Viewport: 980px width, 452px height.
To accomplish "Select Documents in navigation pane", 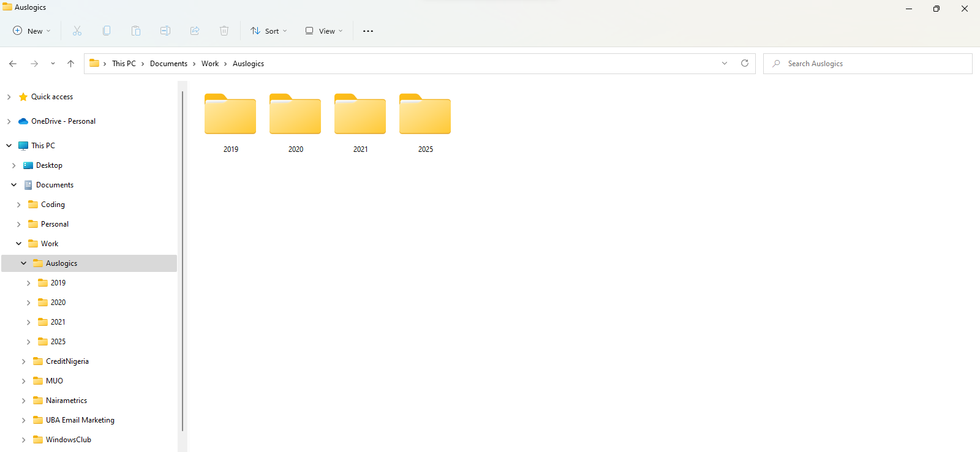I will point(55,185).
